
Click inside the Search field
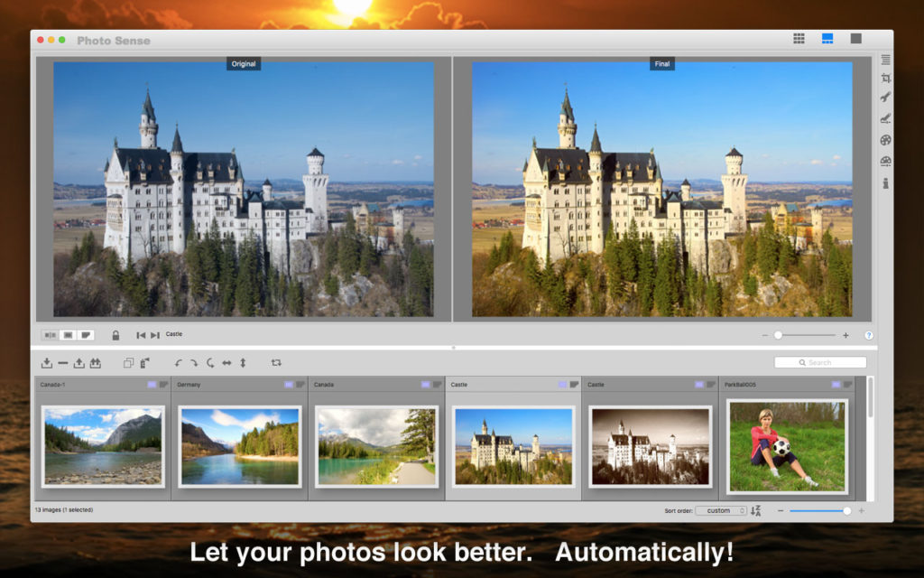click(820, 361)
